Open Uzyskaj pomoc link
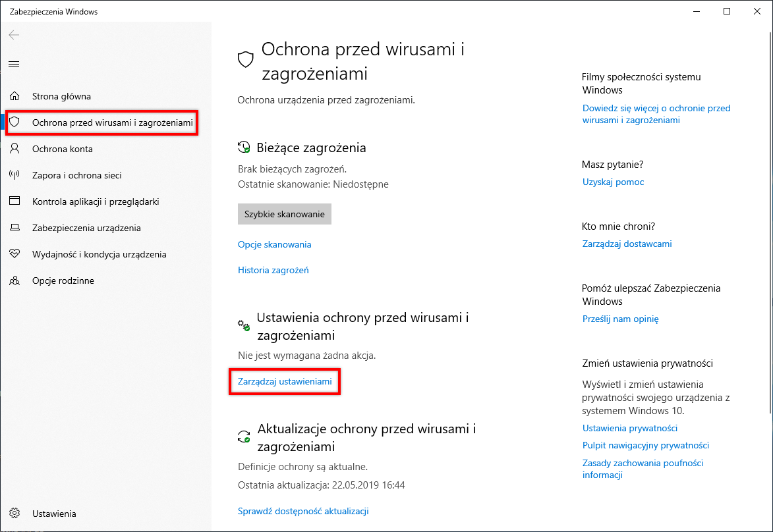Screen dimensions: 773x532 tap(613, 182)
